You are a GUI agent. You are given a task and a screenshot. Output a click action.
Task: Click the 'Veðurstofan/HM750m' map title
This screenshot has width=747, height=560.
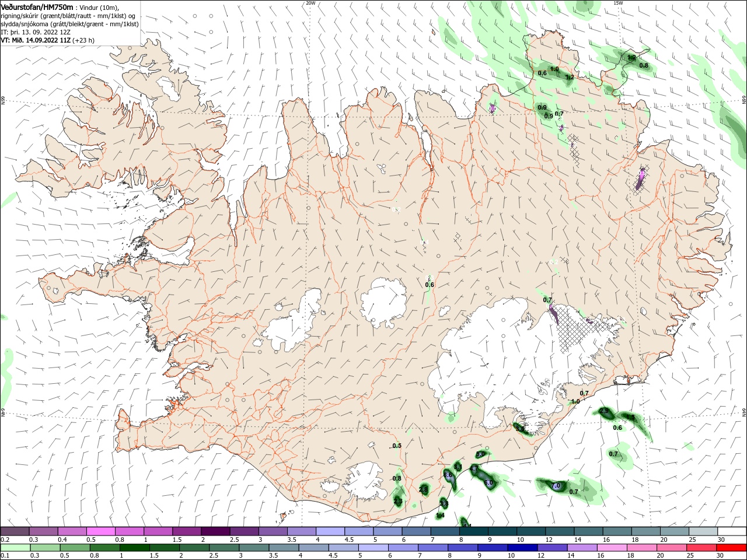[x=37, y=6]
